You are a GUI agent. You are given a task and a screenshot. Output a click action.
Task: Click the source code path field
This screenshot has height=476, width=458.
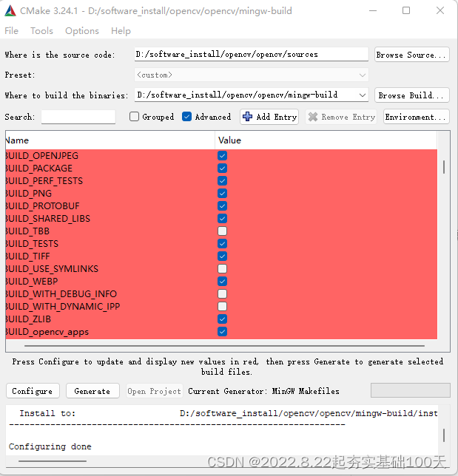(252, 55)
